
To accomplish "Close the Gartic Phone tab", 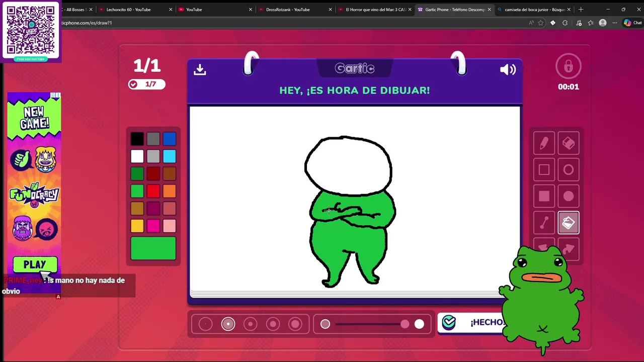I will [x=489, y=10].
